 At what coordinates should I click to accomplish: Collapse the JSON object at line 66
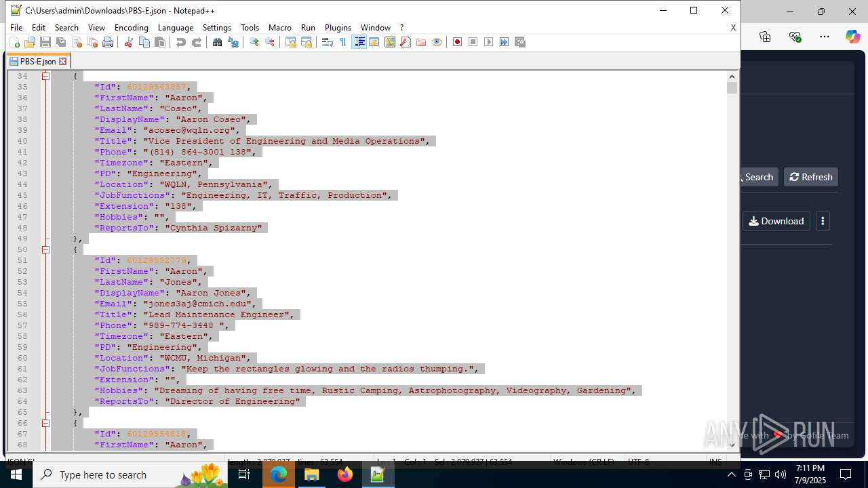point(46,423)
